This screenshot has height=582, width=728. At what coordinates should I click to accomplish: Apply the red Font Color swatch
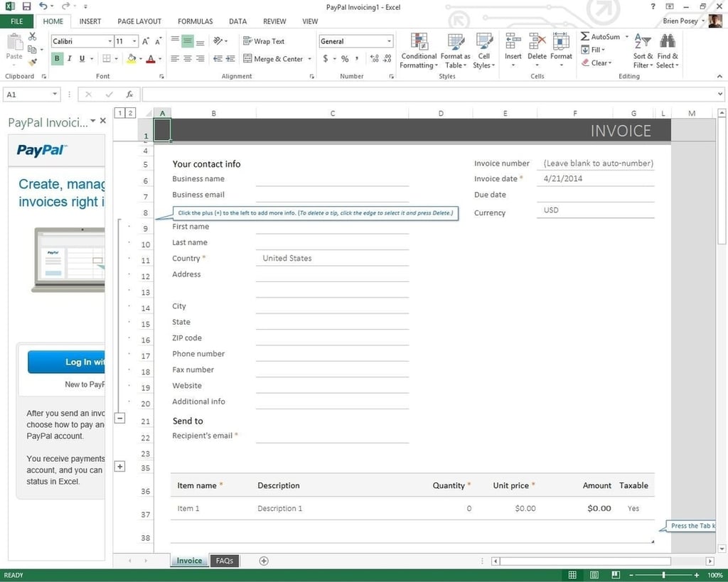pyautogui.click(x=151, y=59)
